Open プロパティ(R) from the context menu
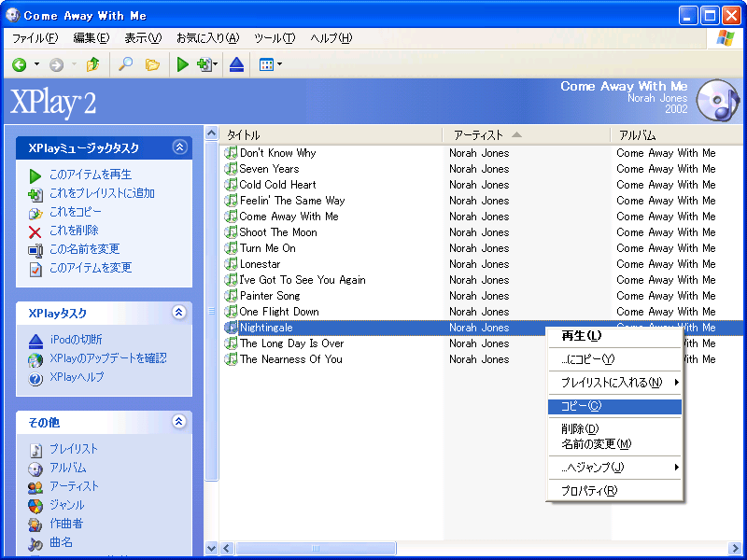 click(614, 491)
